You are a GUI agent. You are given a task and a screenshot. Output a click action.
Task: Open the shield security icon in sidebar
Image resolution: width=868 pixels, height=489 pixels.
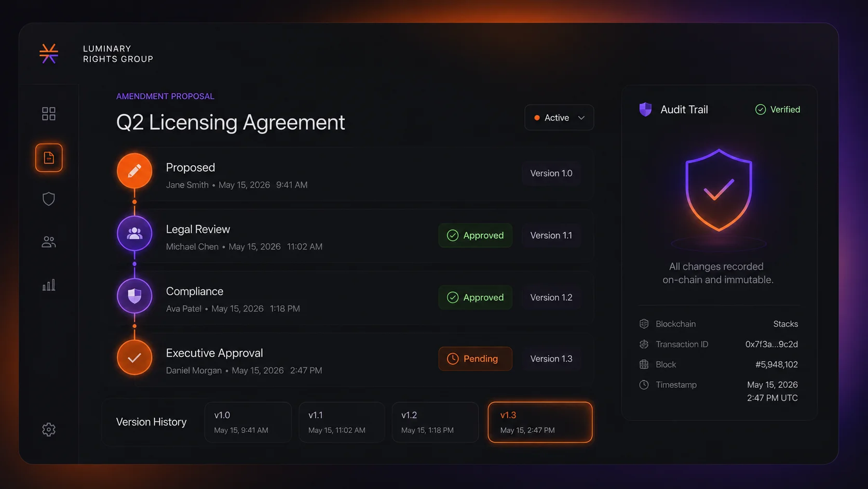tap(49, 199)
